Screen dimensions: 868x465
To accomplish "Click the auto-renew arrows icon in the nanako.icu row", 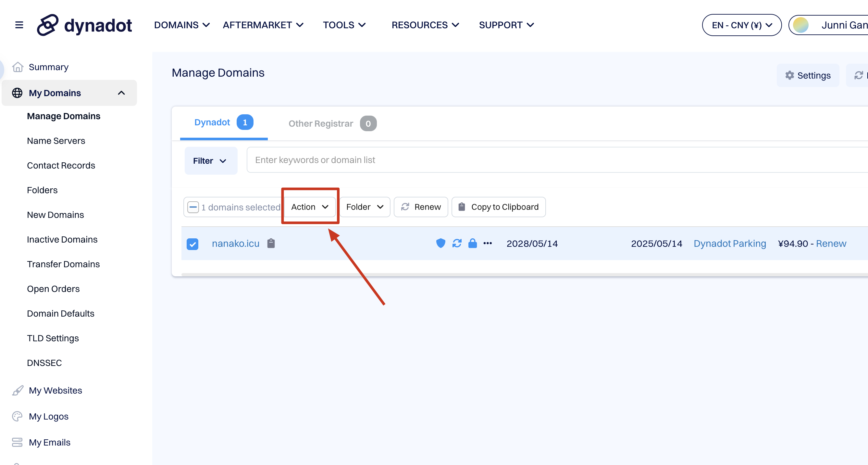I will pyautogui.click(x=457, y=243).
